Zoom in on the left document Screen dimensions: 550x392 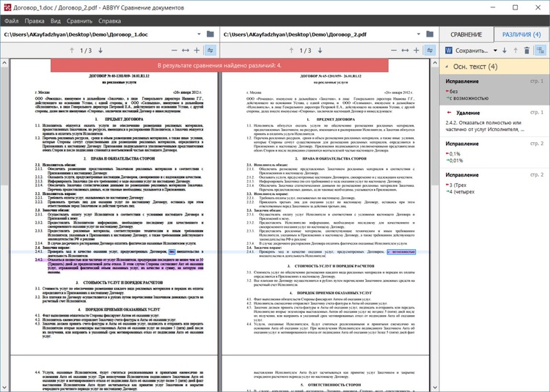[197, 51]
